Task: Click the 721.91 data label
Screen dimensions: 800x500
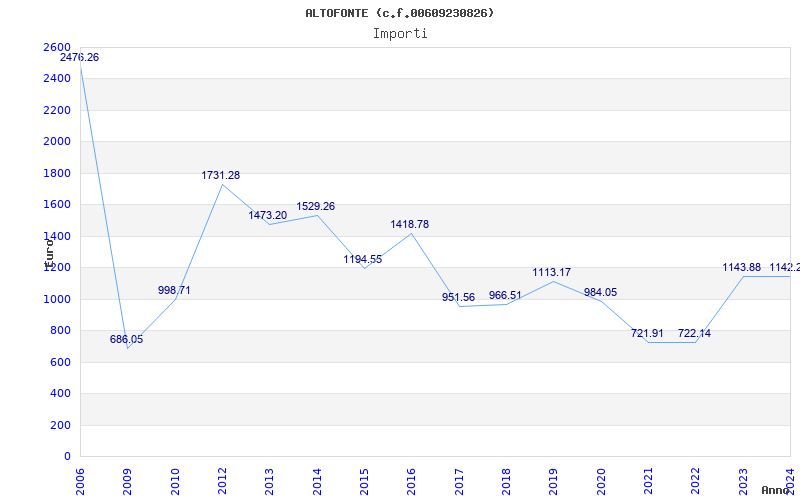Action: [x=647, y=334]
